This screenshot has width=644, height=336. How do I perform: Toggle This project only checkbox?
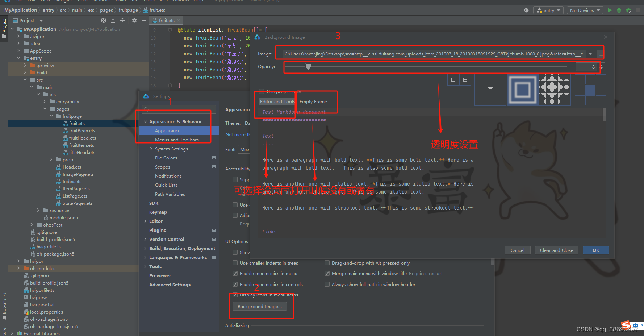click(x=262, y=91)
